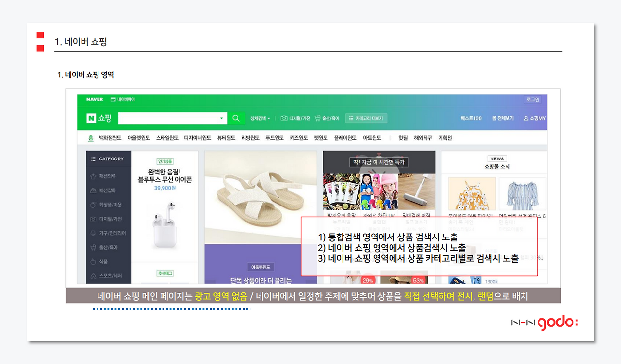621x364 pixels.
Task: Select the 스포츠/레저 category in the sidebar
Action: [106, 276]
